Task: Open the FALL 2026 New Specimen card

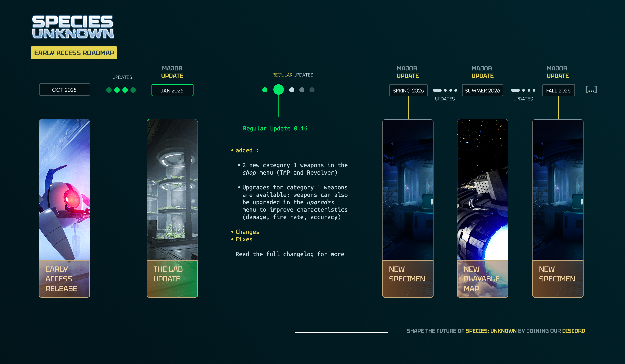Action: 558,208
